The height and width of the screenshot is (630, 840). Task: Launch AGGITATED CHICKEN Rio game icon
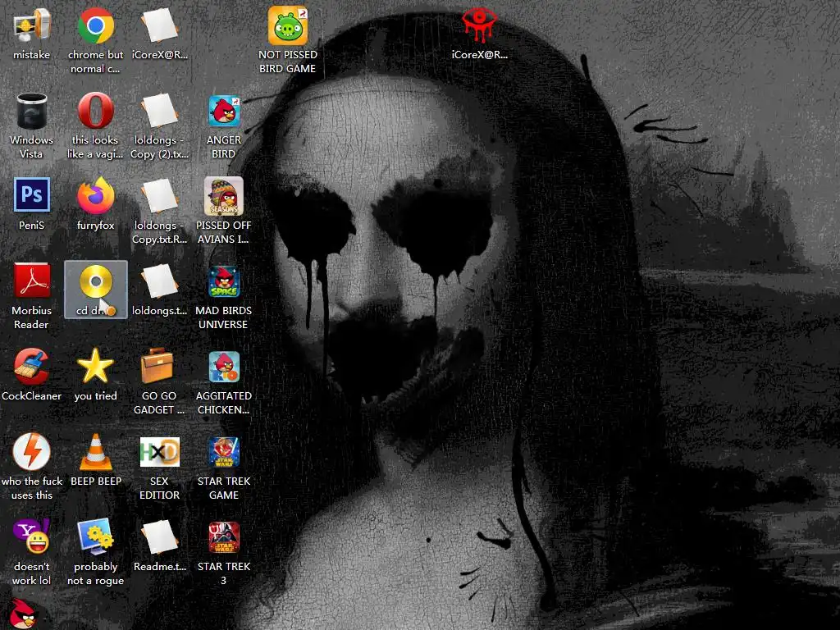pyautogui.click(x=224, y=367)
